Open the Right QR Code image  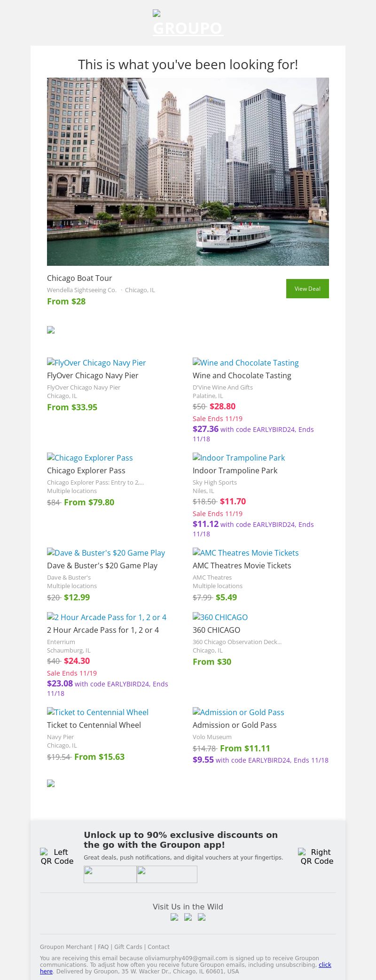coord(317,856)
